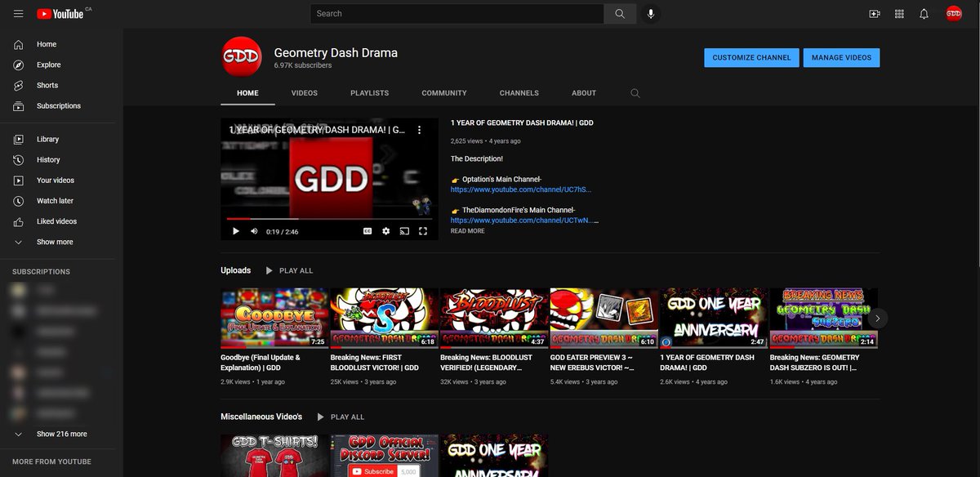Click the 6.97K subscribers text
Image resolution: width=980 pixels, height=477 pixels.
(303, 65)
